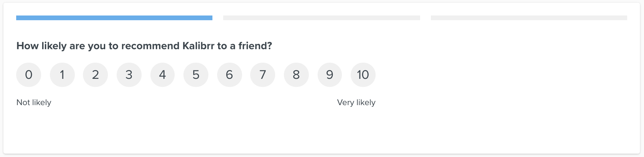
Task: Select rating 6 on the scale
Action: [x=229, y=75]
